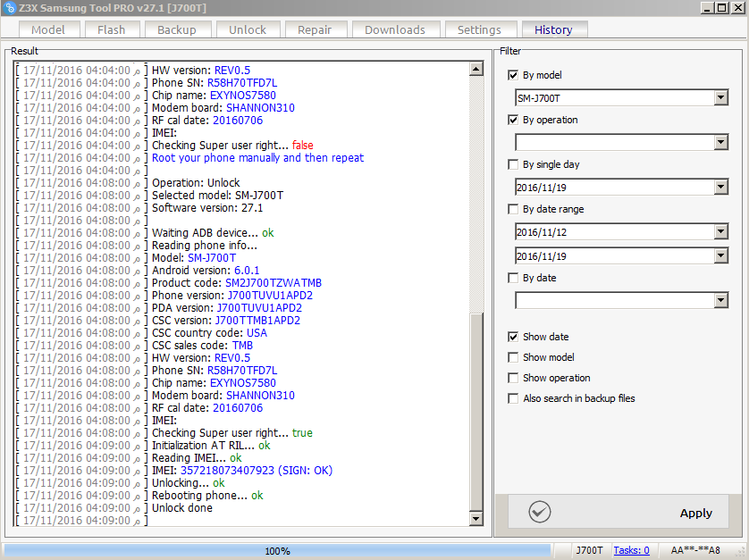Open the Backup tab
Image resolution: width=749 pixels, height=560 pixels.
coord(177,29)
